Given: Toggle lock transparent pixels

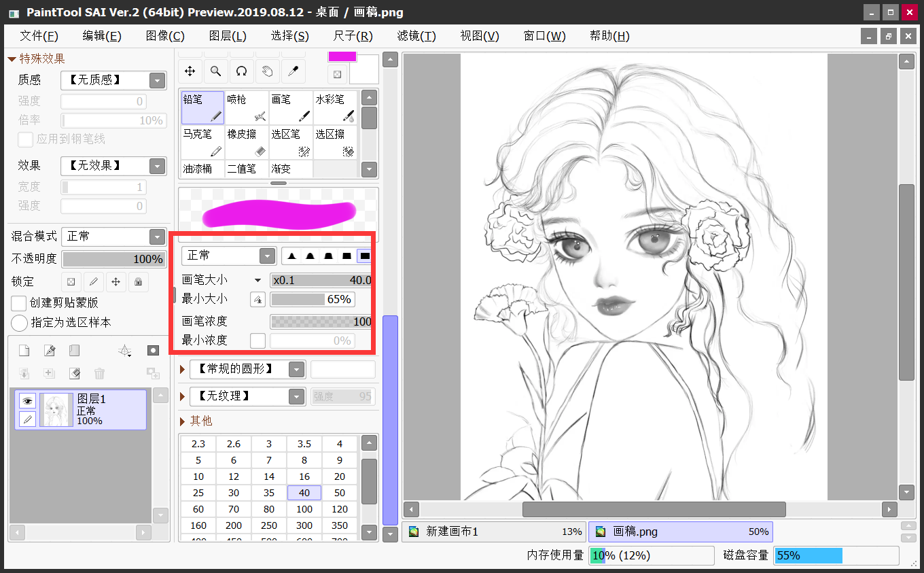Looking at the screenshot, I should 71,281.
